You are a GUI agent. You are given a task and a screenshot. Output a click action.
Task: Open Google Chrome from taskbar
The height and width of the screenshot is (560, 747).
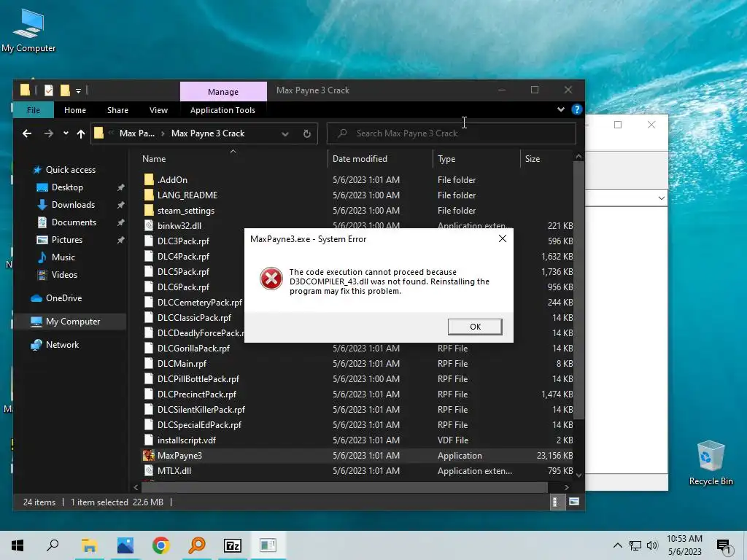pos(161,545)
